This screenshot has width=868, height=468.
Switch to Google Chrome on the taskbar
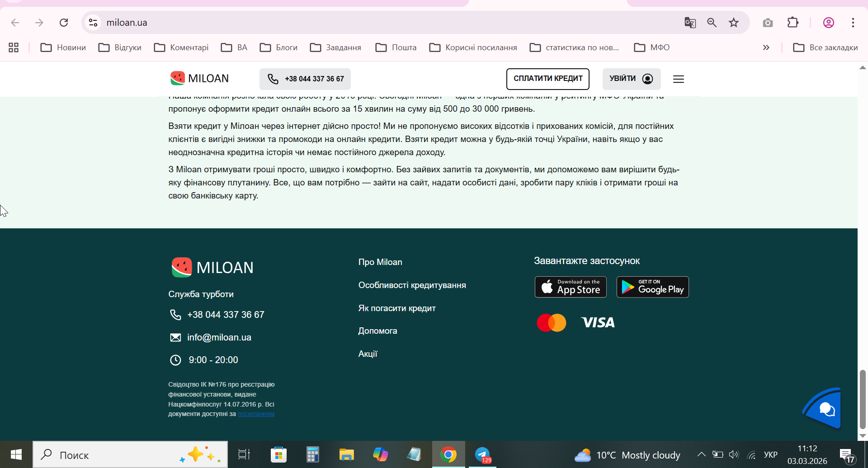pyautogui.click(x=448, y=454)
